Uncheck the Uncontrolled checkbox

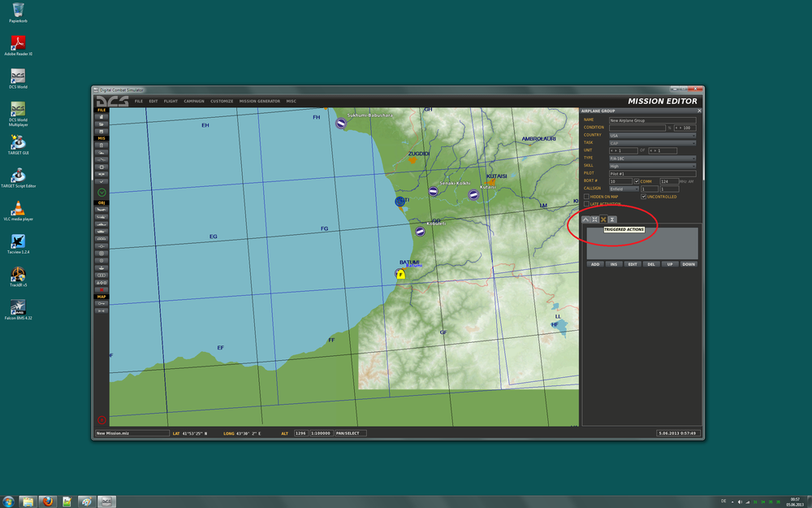[645, 197]
